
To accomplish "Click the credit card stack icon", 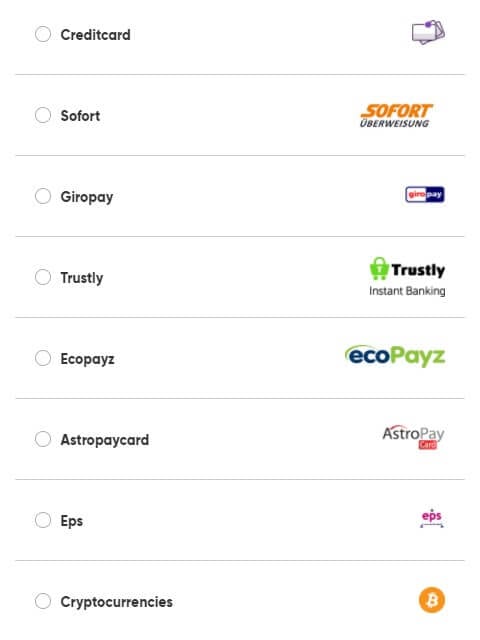I will click(428, 32).
